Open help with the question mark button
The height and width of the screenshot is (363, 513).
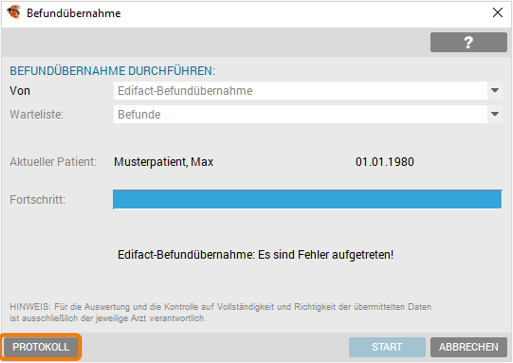468,42
